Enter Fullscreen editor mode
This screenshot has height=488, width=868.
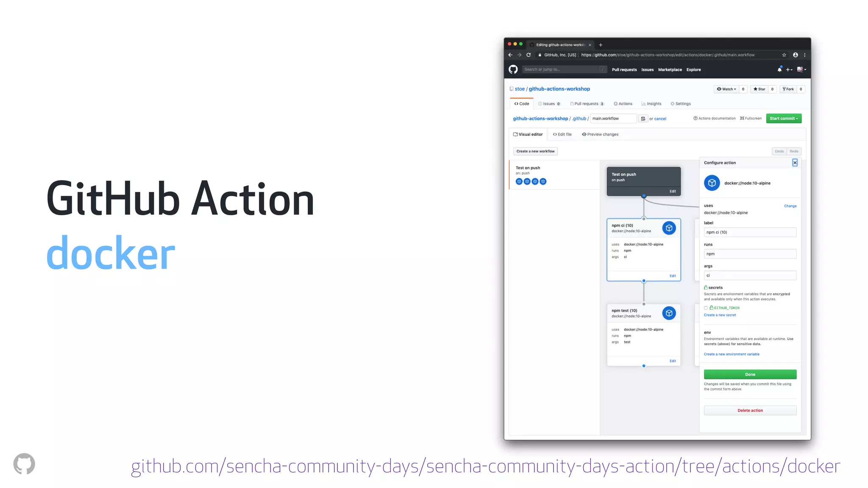click(x=751, y=119)
